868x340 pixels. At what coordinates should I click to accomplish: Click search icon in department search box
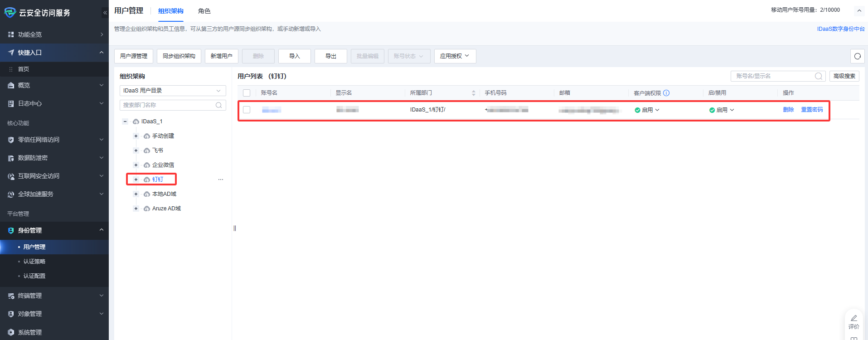pos(218,105)
